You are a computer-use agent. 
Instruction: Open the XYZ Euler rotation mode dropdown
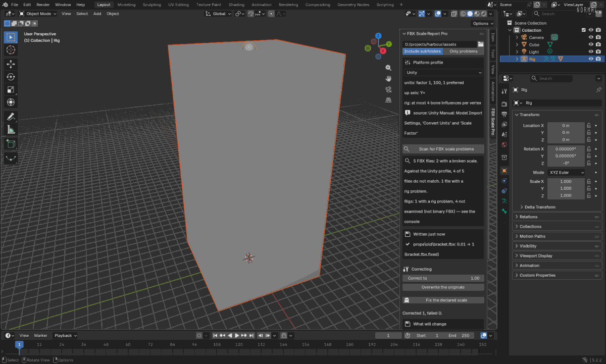point(566,173)
